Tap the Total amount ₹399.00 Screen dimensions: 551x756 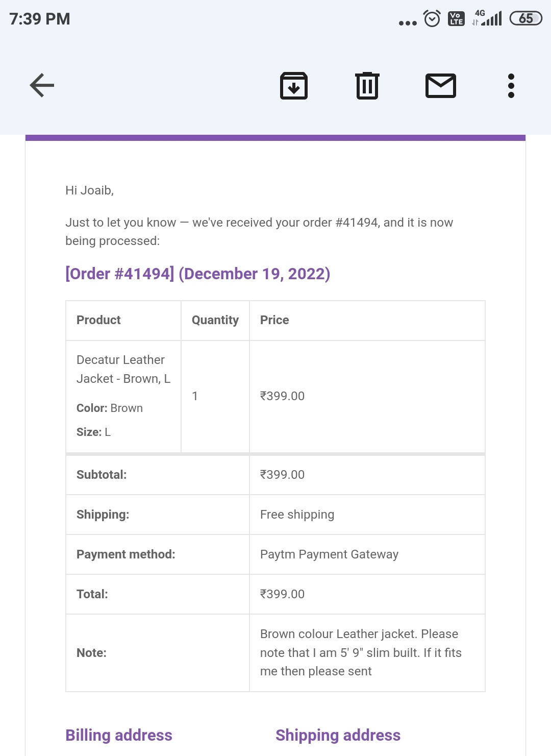pos(282,594)
